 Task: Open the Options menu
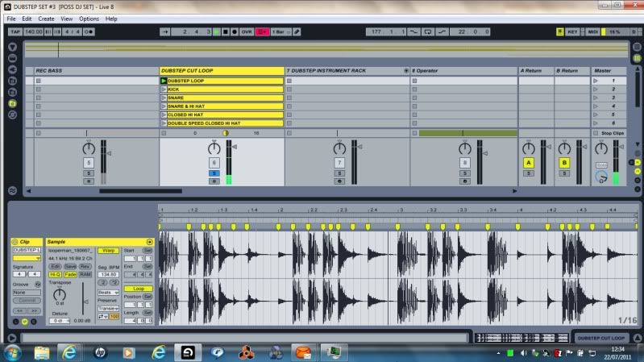89,18
